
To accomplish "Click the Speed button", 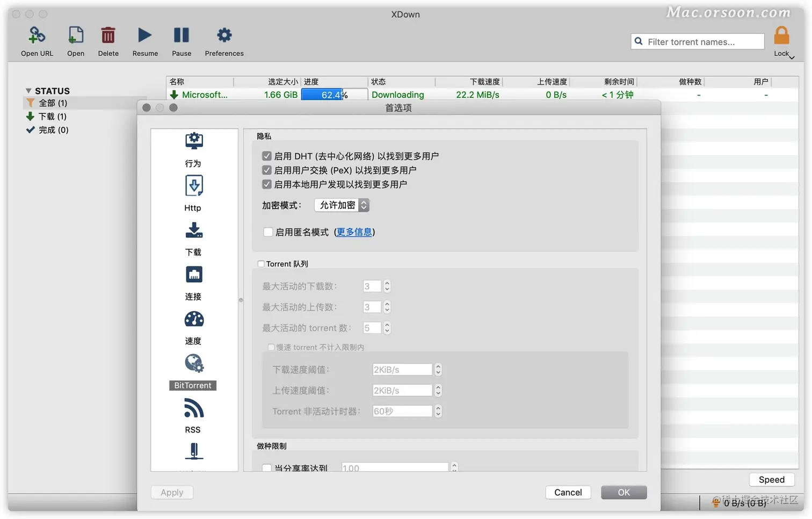I will click(x=772, y=480).
